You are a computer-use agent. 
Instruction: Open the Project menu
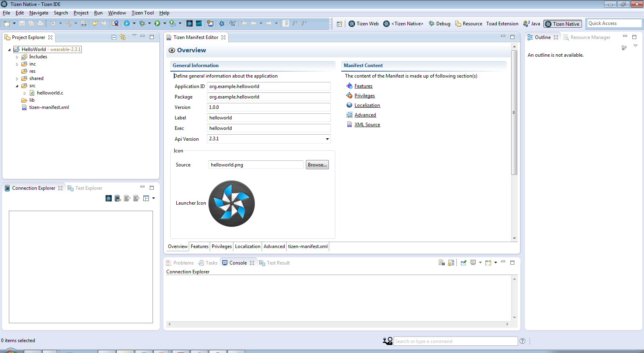click(x=81, y=13)
